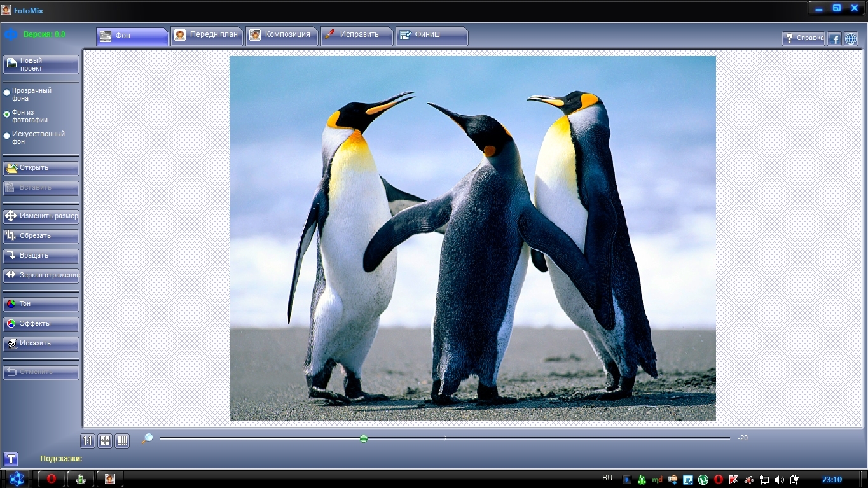Click the Открыть button
Viewport: 868px width, 488px height.
point(41,168)
